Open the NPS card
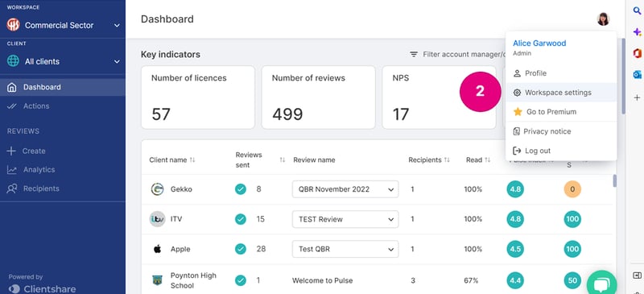644x294 pixels. click(x=439, y=97)
